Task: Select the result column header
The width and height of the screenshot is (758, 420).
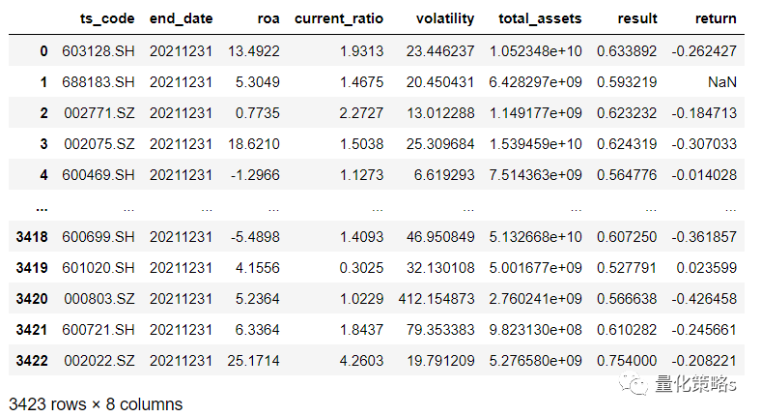Action: [638, 18]
